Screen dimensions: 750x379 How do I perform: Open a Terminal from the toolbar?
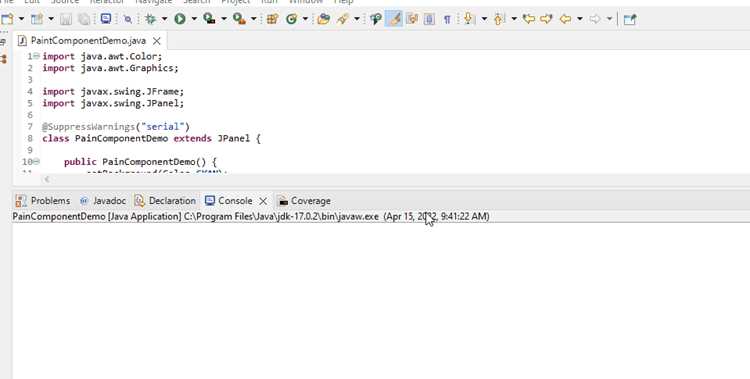(106, 19)
